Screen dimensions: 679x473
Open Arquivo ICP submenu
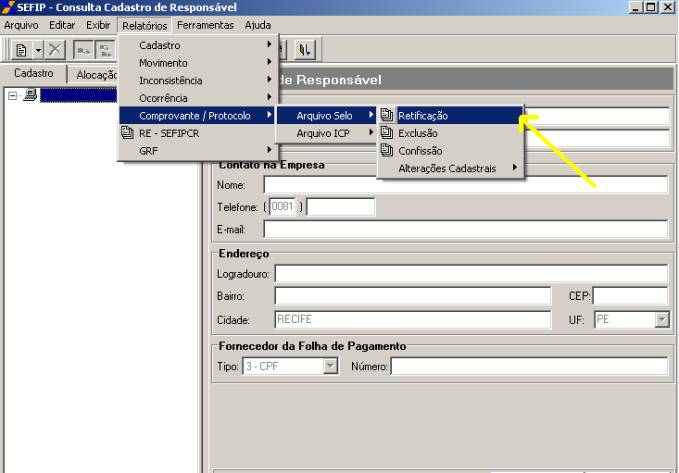click(322, 133)
